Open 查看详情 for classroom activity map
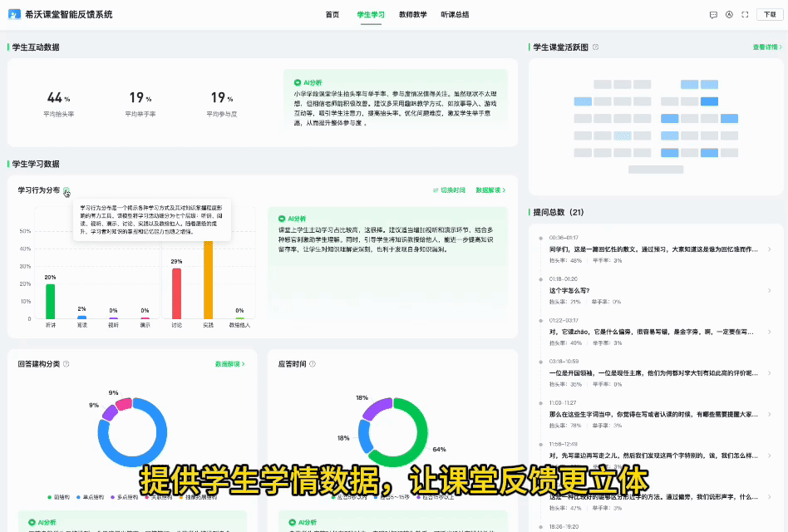The image size is (788, 532). (x=767, y=47)
